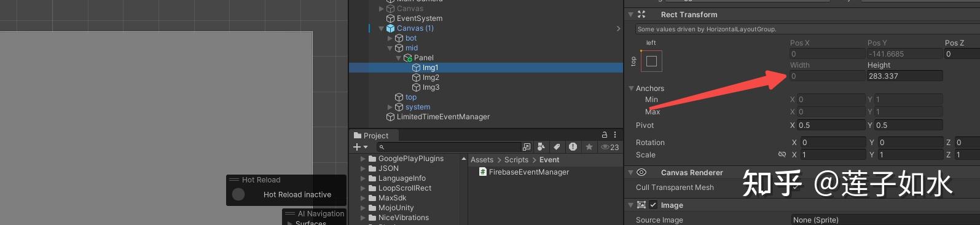Expand the system object in Hierarchy
The image size is (980, 225).
pyautogui.click(x=390, y=107)
